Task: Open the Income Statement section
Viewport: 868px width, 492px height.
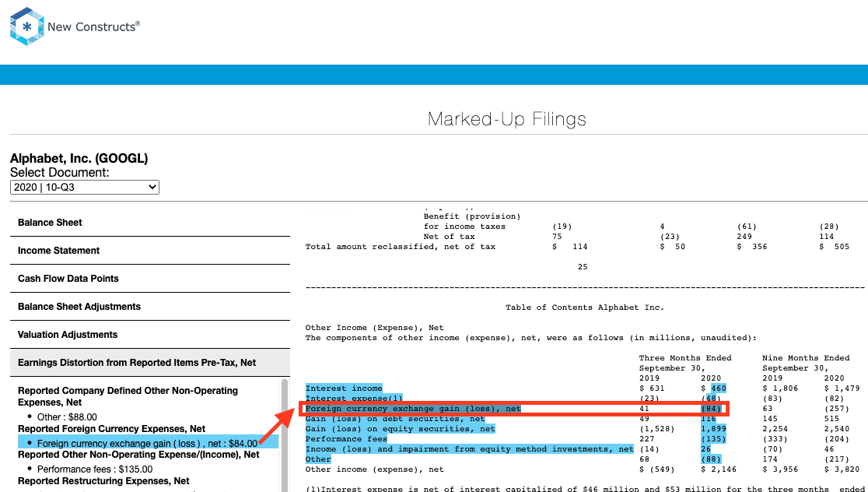Action: pos(150,251)
